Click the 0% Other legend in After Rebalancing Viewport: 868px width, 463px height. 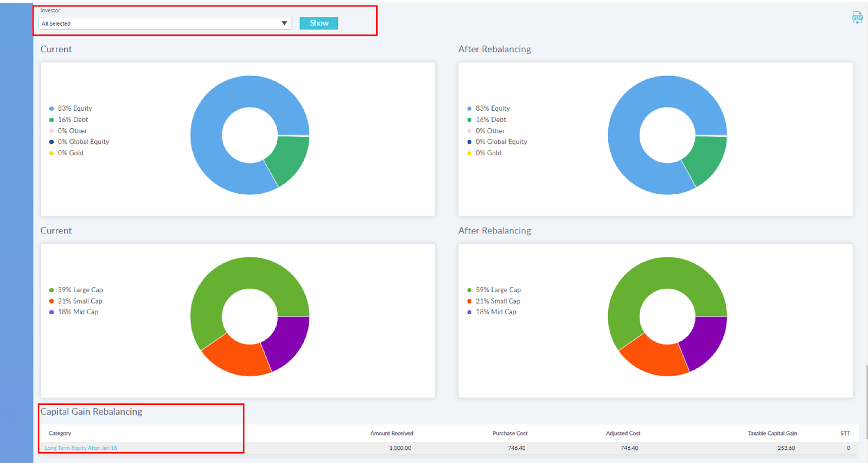[x=486, y=131]
